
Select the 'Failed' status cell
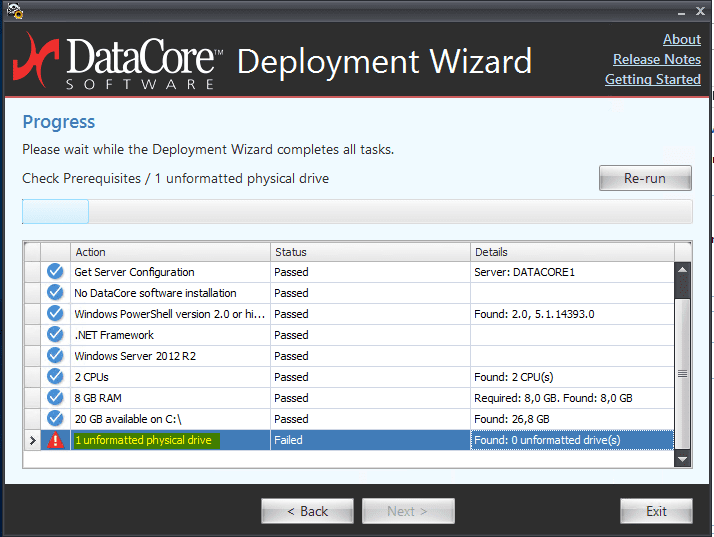click(370, 440)
